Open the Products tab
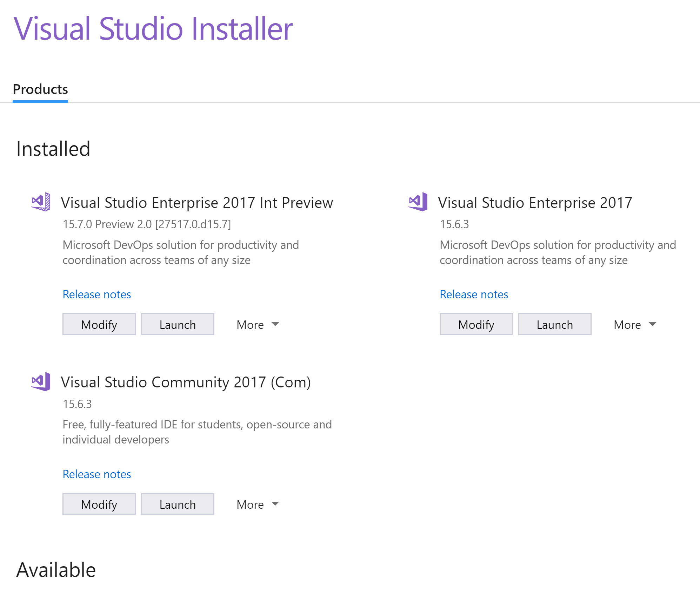Viewport: 700px width, 596px height. 40,89
